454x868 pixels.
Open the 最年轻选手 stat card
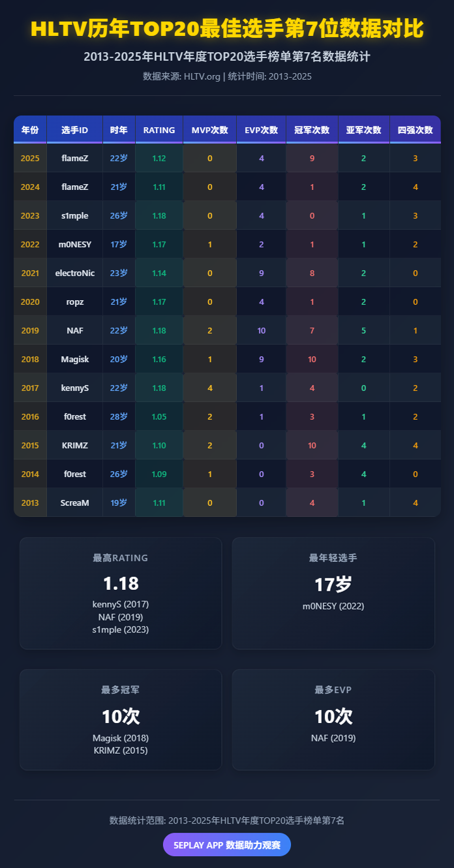pos(333,593)
